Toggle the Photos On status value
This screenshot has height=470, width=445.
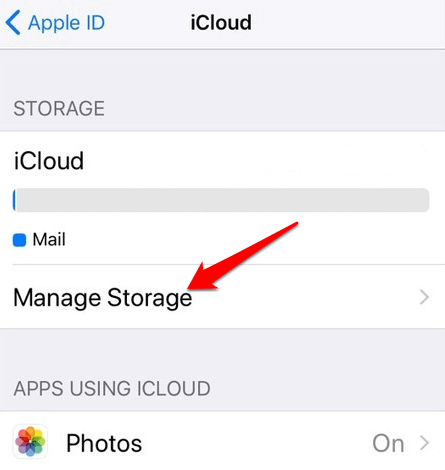(388, 443)
